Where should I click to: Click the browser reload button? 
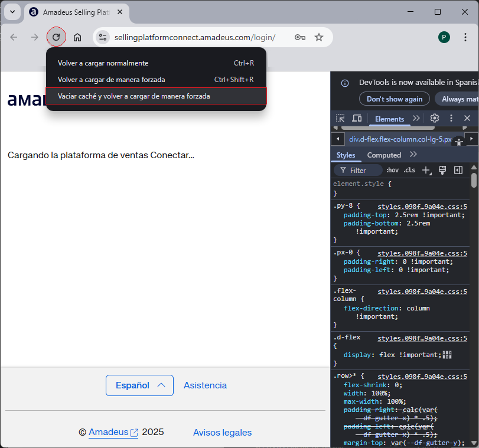tap(56, 37)
